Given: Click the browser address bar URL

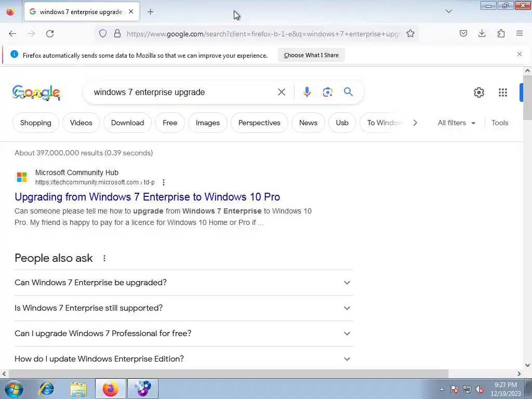Looking at the screenshot, I should [x=263, y=34].
